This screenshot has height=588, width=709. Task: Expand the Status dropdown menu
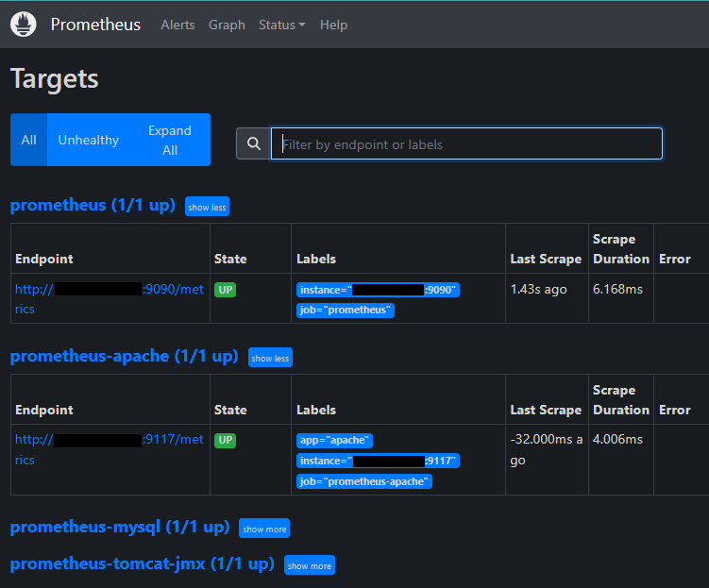281,25
